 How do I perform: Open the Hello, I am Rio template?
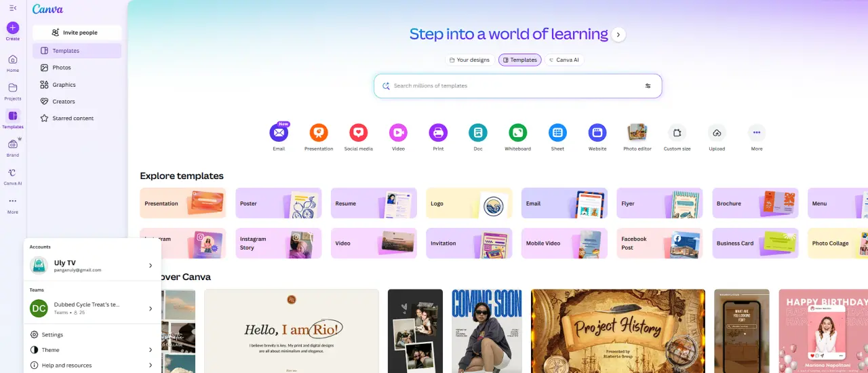292,331
